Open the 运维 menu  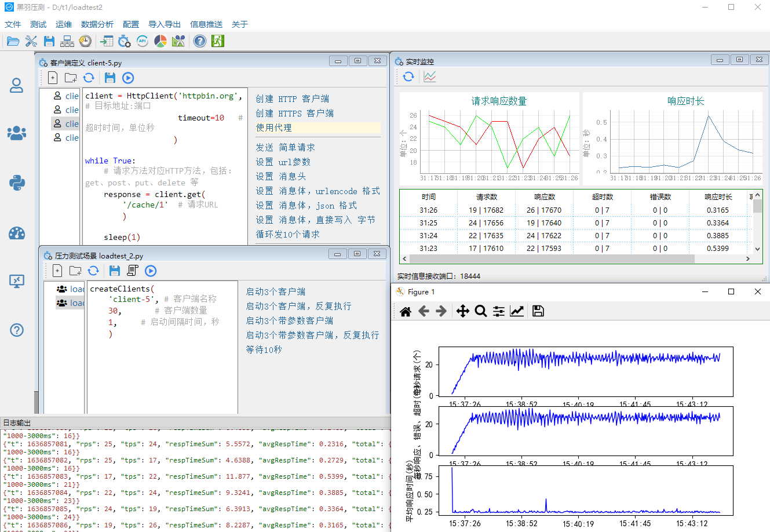(x=64, y=24)
